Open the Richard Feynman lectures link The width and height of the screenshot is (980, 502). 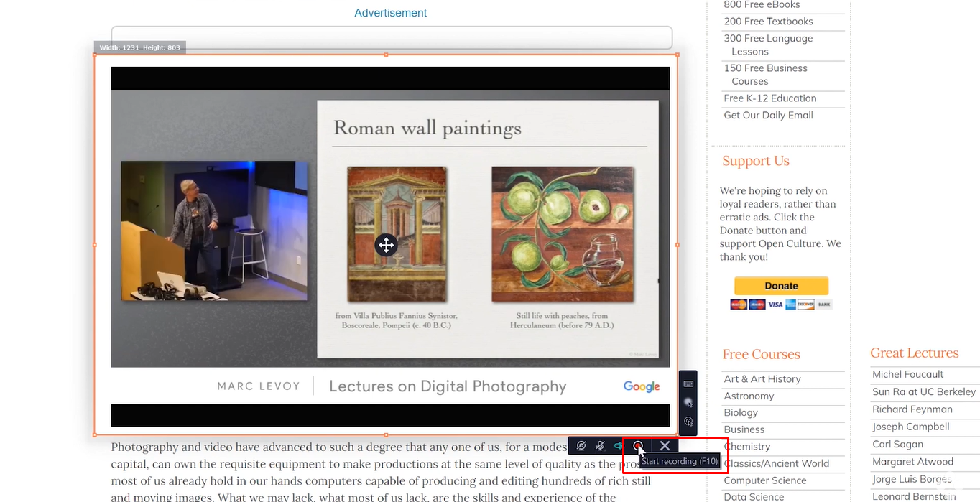coord(912,409)
